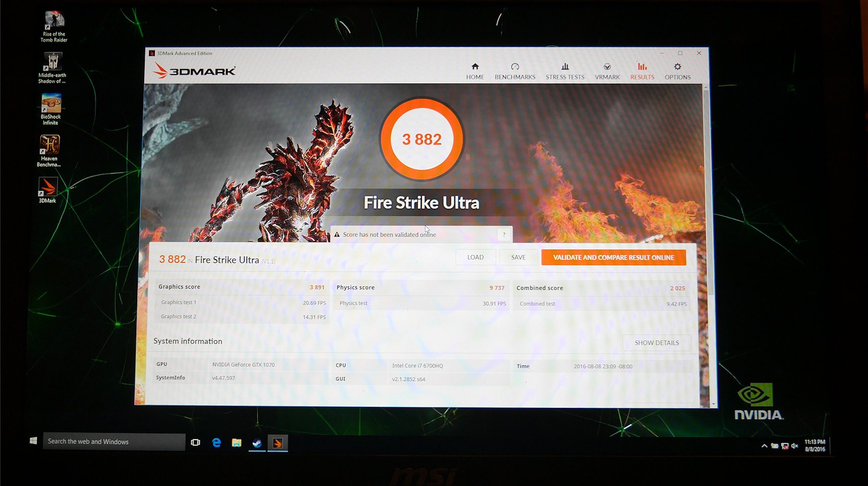Viewport: 868px width, 486px height.
Task: Select the Heaven Benchmark desktop icon
Action: point(49,151)
